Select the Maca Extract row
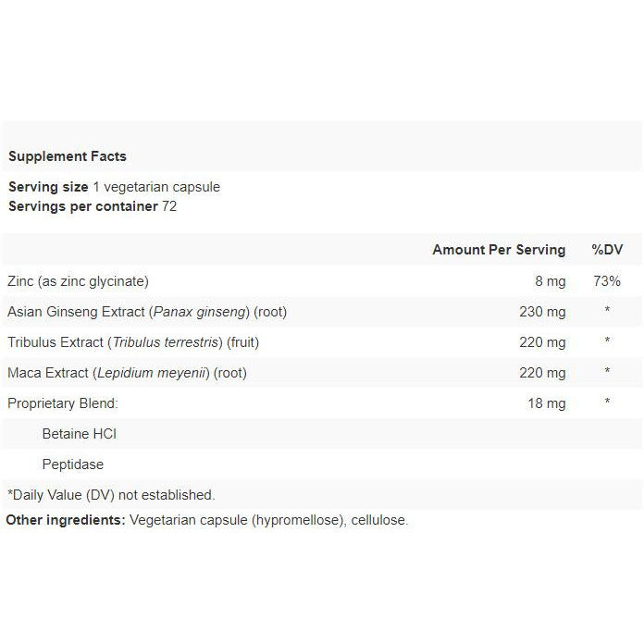The image size is (644, 644). (x=322, y=373)
